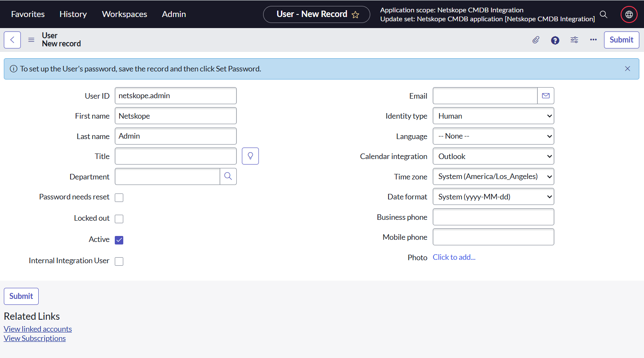Click the Title suggestion lightbulb icon
This screenshot has width=644, height=358.
(250, 156)
